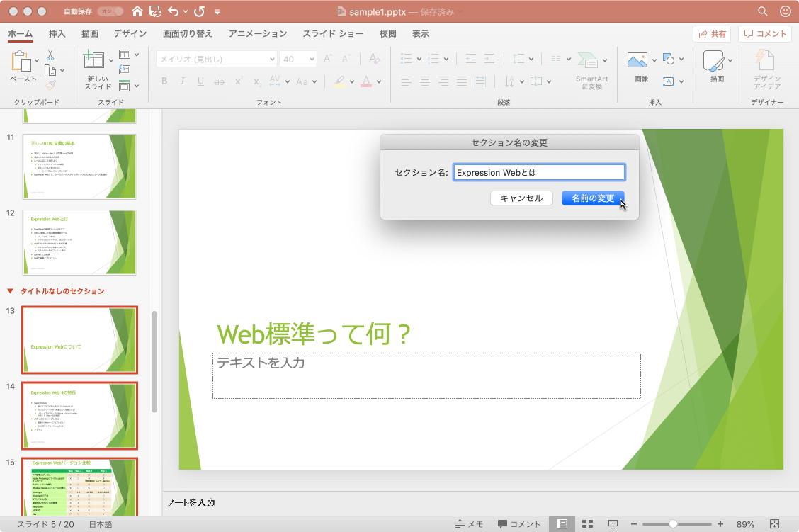Screen dimensions: 799x532
Task: Click the Reset slide icon
Action: [x=125, y=69]
